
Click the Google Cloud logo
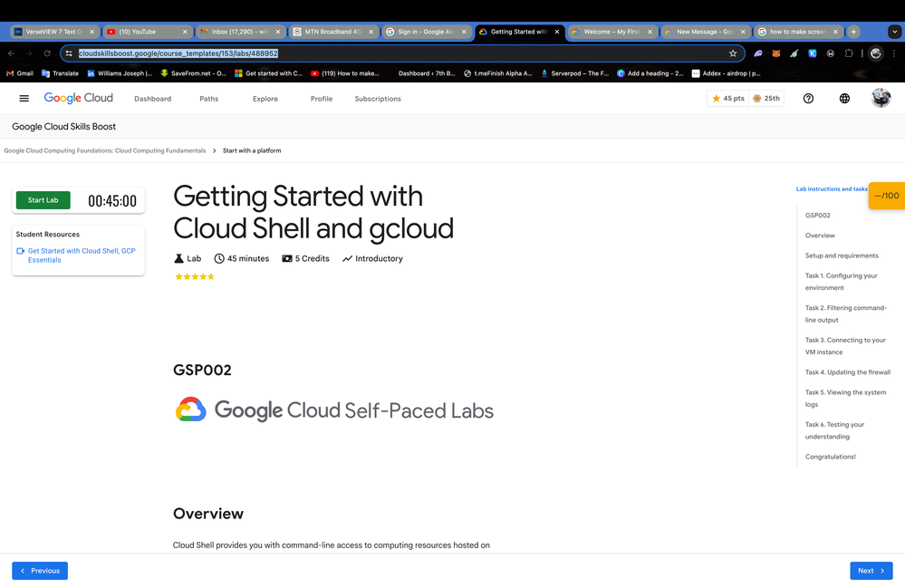(79, 98)
